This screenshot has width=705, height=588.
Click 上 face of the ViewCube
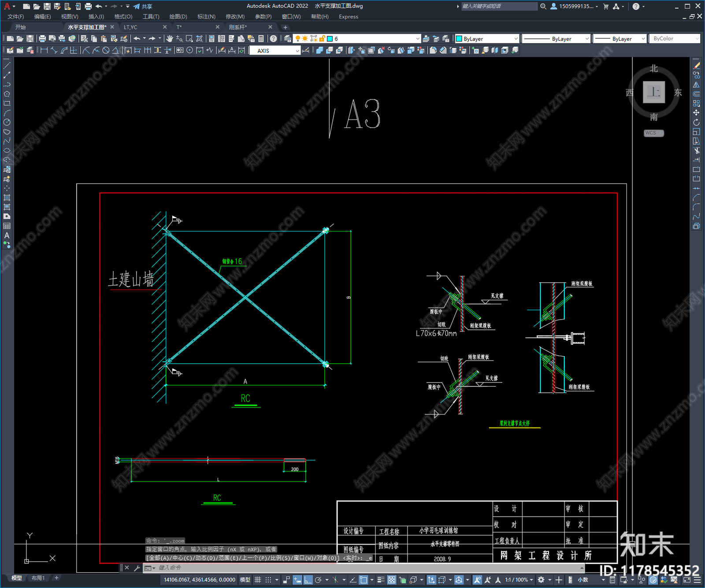click(654, 92)
